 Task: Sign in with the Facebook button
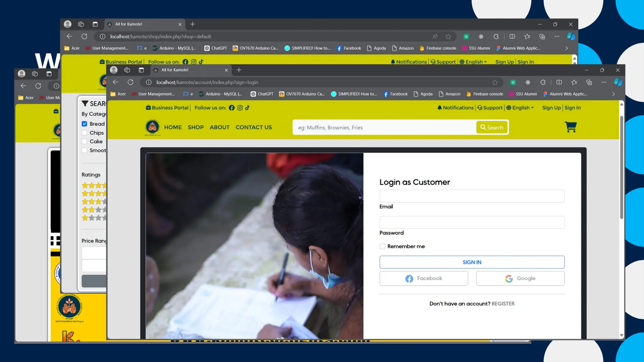424,278
